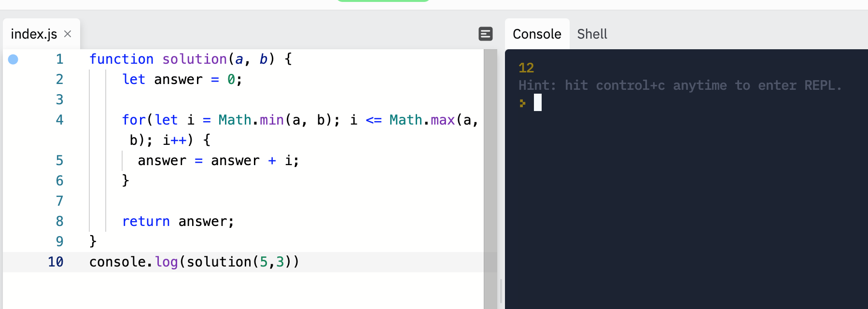The width and height of the screenshot is (868, 309).
Task: Click 'answer = answer + i;' statement
Action: point(219,160)
